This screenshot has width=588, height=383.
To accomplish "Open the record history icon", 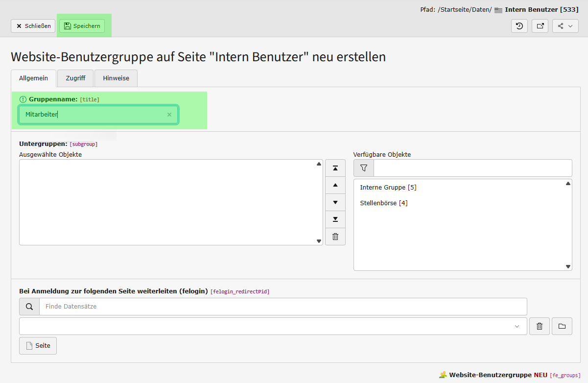I will pyautogui.click(x=519, y=26).
